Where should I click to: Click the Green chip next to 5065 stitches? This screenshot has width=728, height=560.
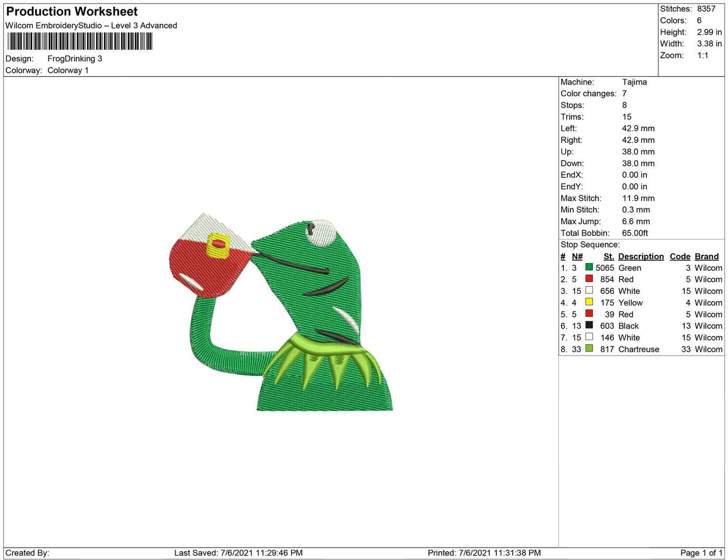pyautogui.click(x=588, y=267)
